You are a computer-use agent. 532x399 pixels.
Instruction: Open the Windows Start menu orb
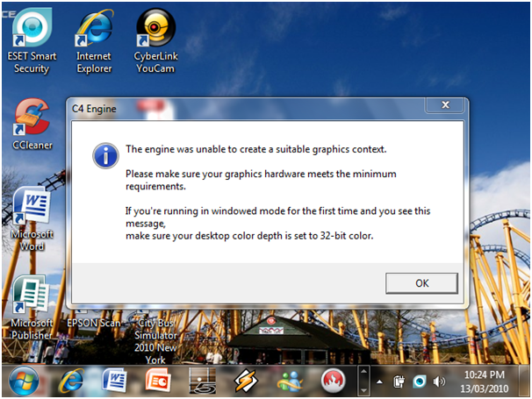24,381
